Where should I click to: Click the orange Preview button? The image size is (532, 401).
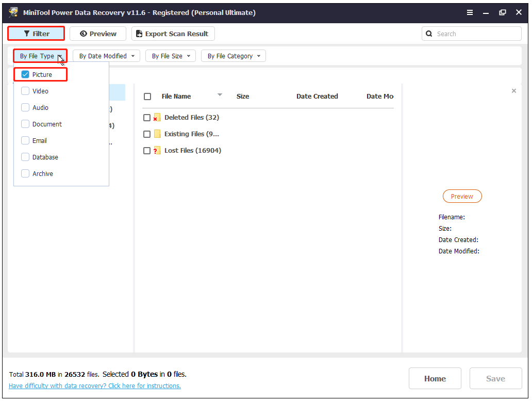click(x=462, y=196)
